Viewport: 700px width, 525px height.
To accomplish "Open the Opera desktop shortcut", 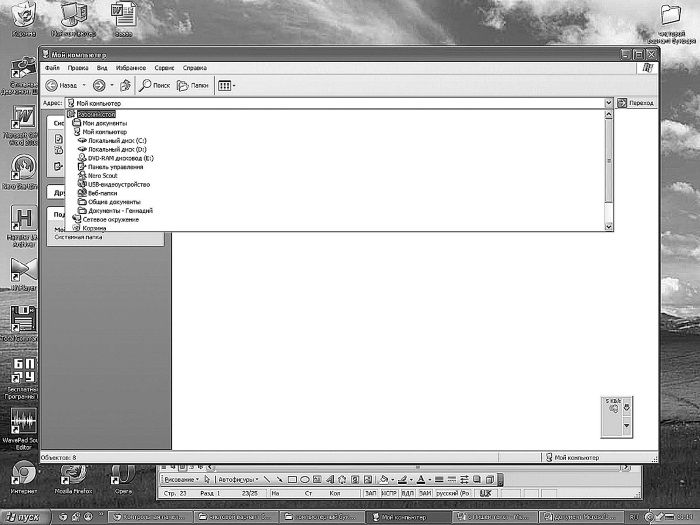I will [120, 475].
